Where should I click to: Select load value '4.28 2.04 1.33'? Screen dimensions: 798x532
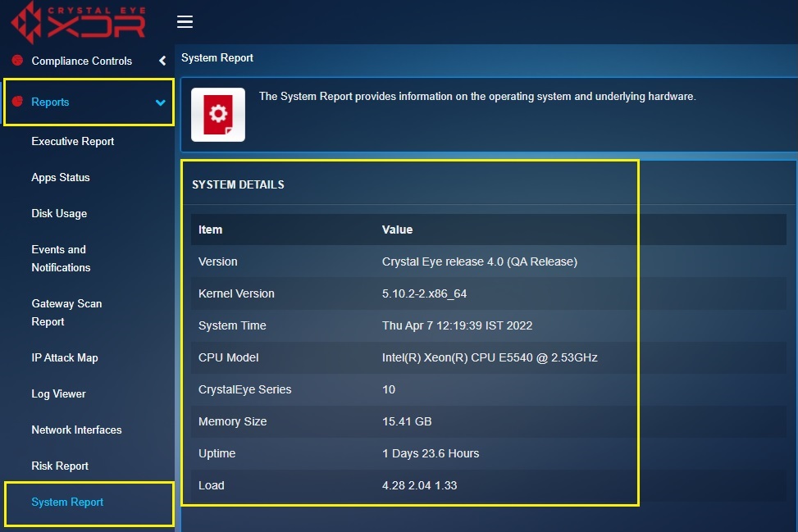click(419, 486)
